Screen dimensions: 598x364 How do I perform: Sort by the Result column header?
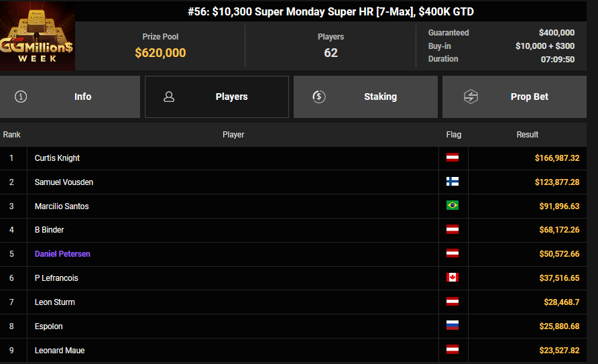click(x=527, y=135)
